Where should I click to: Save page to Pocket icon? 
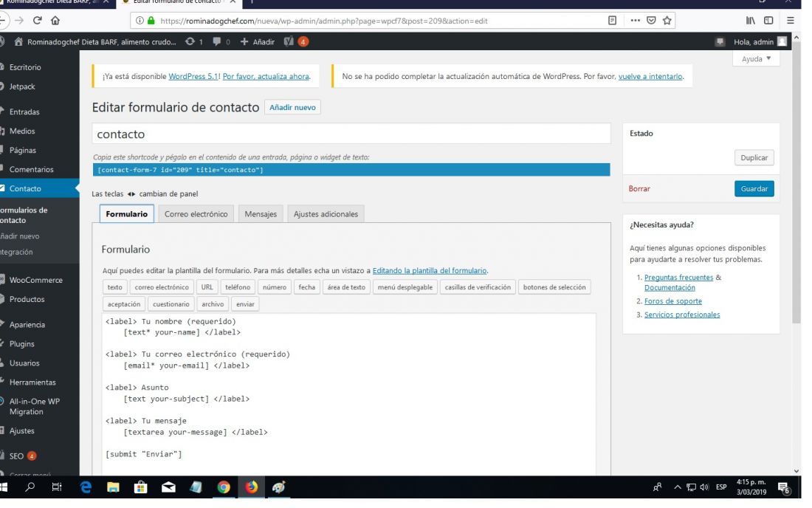[x=651, y=21]
